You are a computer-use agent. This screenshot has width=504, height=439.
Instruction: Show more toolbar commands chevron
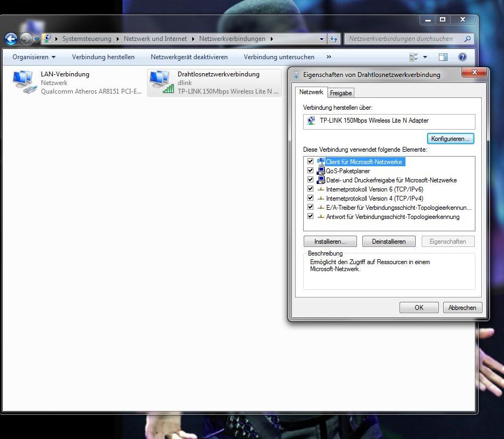pyautogui.click(x=329, y=57)
